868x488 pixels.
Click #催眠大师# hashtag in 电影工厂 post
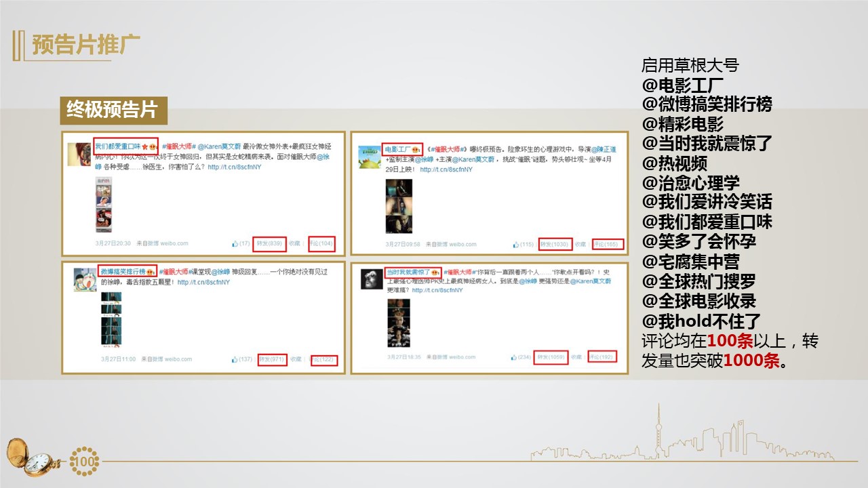coord(447,149)
